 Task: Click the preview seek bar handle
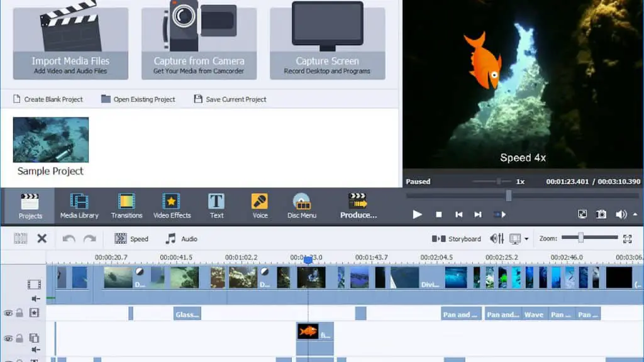[508, 196]
